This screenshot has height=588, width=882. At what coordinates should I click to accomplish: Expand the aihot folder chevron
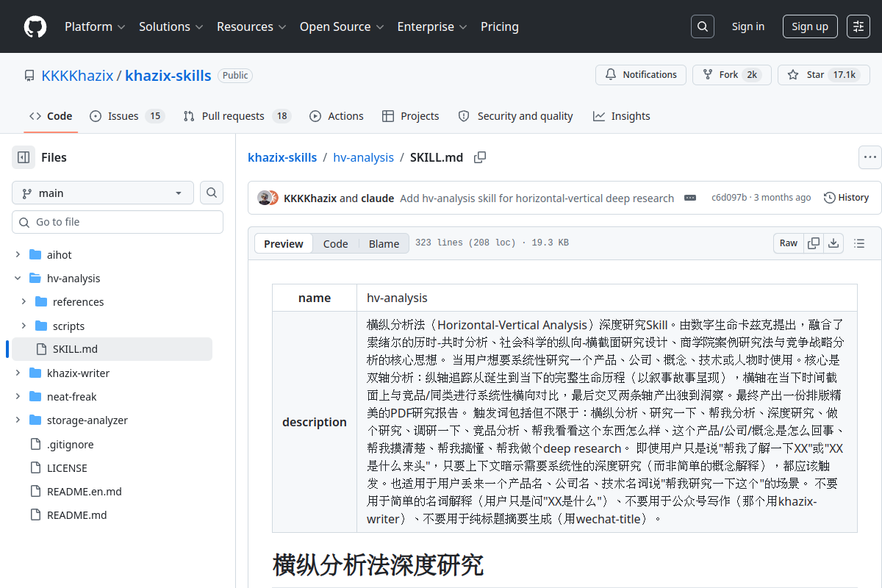pyautogui.click(x=18, y=254)
